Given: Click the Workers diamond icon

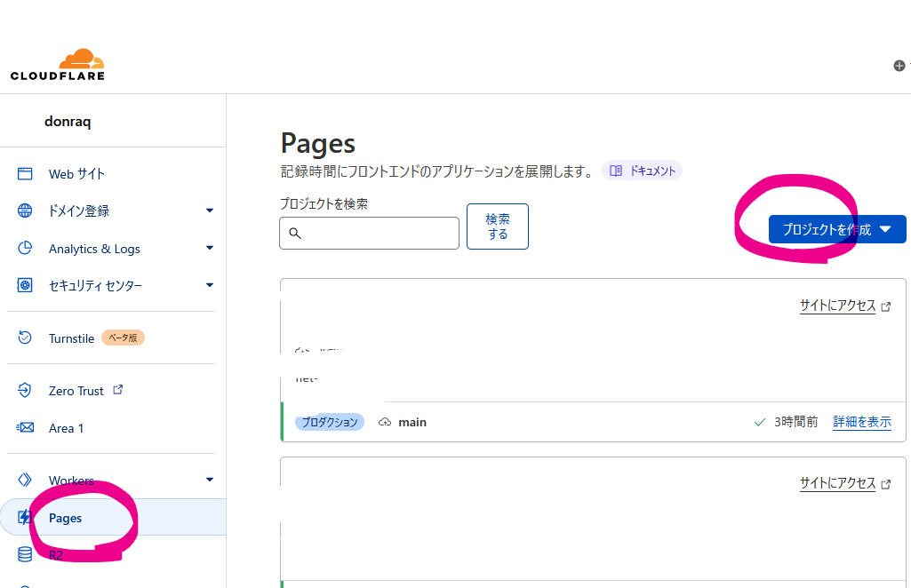Looking at the screenshot, I should point(25,480).
